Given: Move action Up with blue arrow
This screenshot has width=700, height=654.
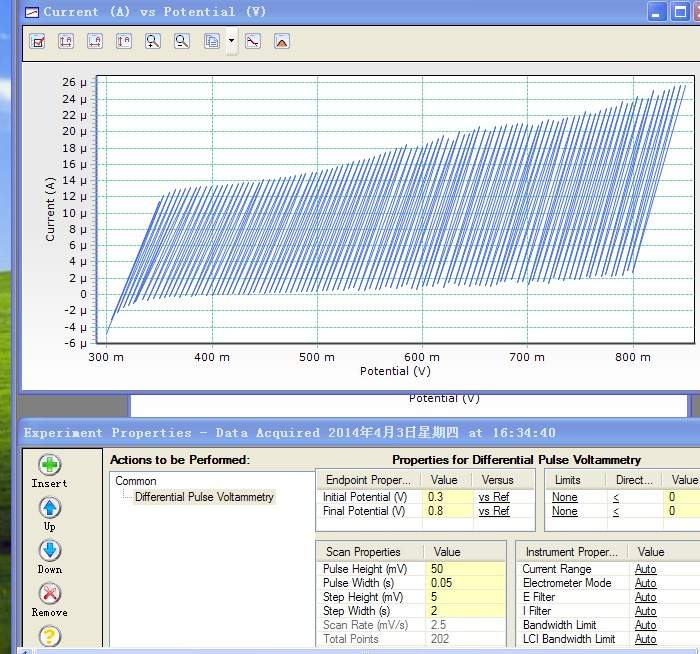Looking at the screenshot, I should point(50,508).
